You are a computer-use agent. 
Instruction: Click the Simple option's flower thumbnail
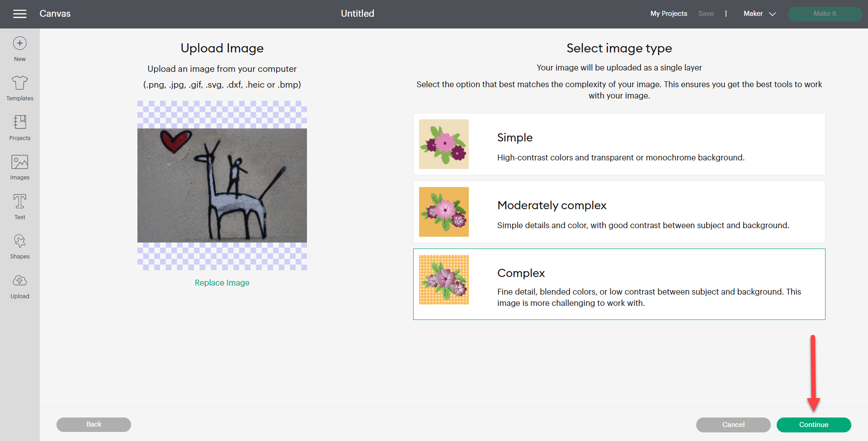pyautogui.click(x=443, y=144)
